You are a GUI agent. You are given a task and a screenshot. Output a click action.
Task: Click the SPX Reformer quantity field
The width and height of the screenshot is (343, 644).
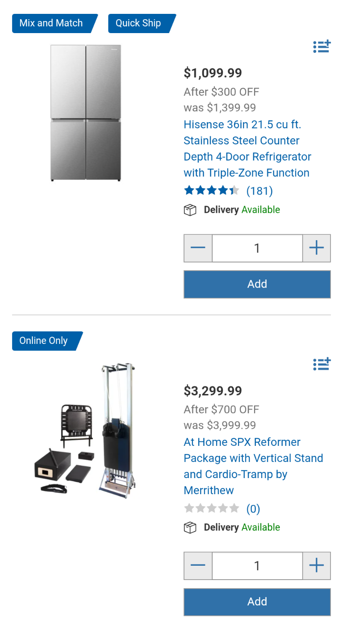[257, 566]
